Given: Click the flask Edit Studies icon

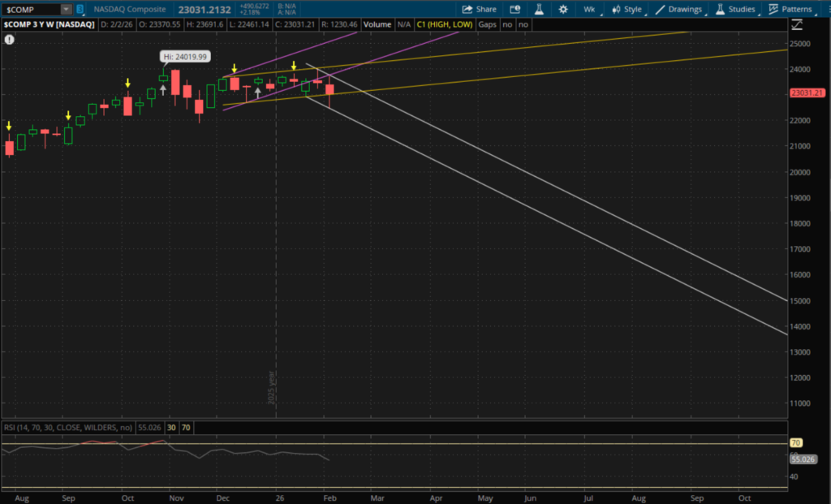Looking at the screenshot, I should tap(537, 9).
